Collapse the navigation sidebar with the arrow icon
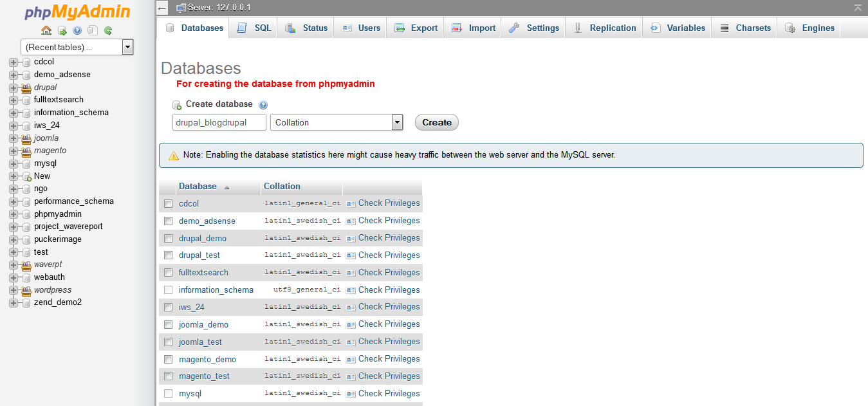The image size is (868, 406). [162, 8]
